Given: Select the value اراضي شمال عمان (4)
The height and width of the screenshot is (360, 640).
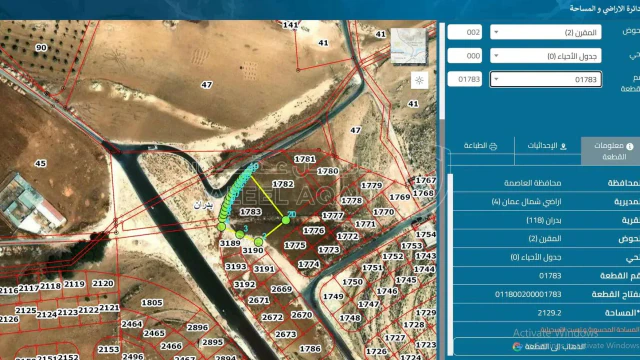Looking at the screenshot, I should pyautogui.click(x=527, y=202).
